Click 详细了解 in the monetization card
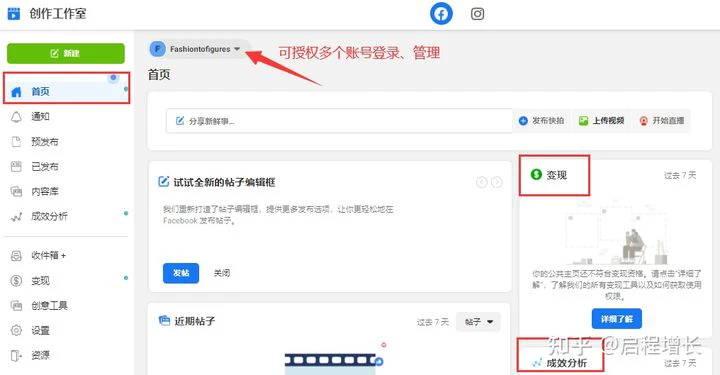720x375 pixels. point(616,319)
